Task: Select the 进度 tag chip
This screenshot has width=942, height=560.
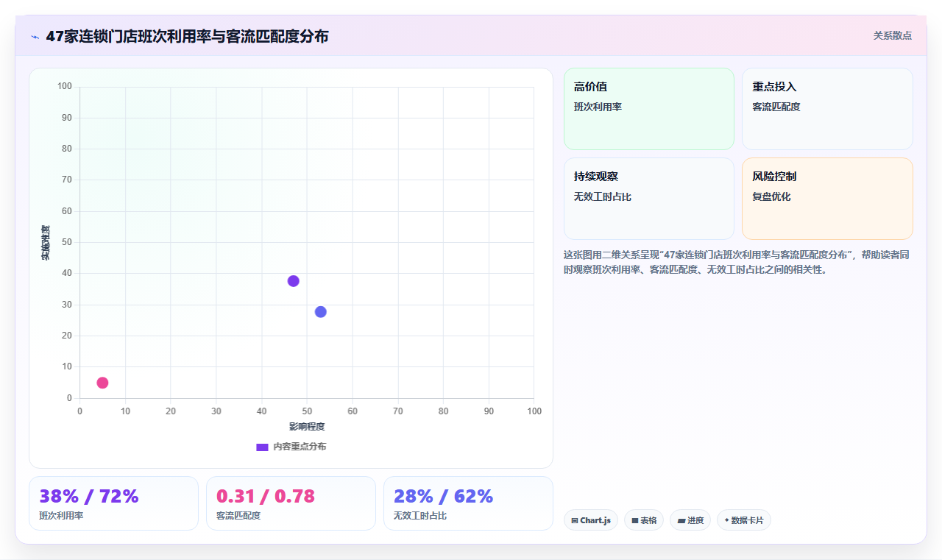Action: pos(690,520)
